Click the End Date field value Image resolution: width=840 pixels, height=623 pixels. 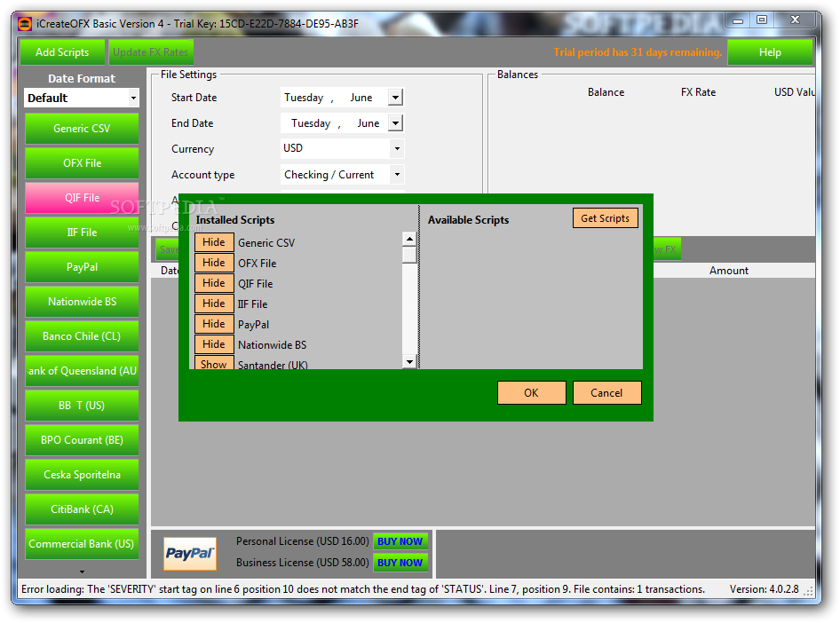pos(334,123)
